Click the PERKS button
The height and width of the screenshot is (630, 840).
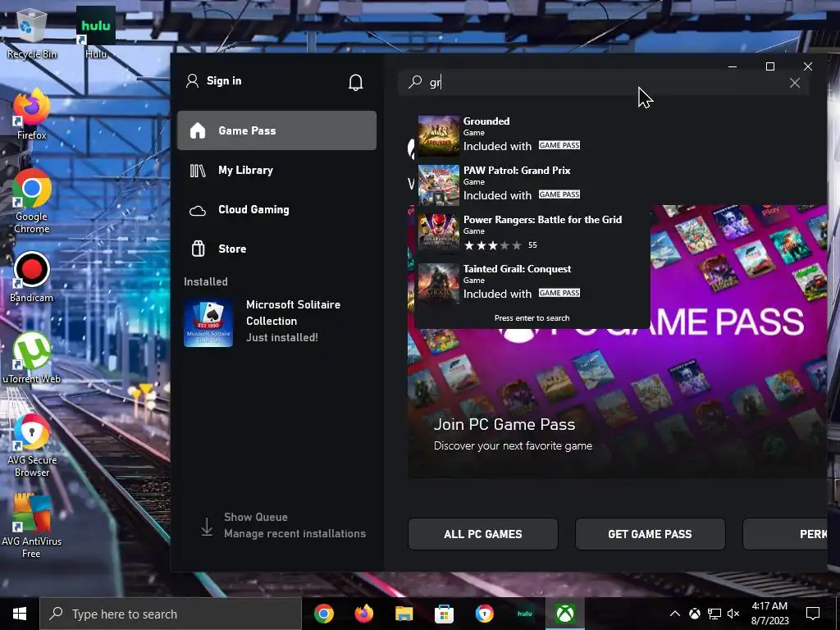pyautogui.click(x=785, y=533)
